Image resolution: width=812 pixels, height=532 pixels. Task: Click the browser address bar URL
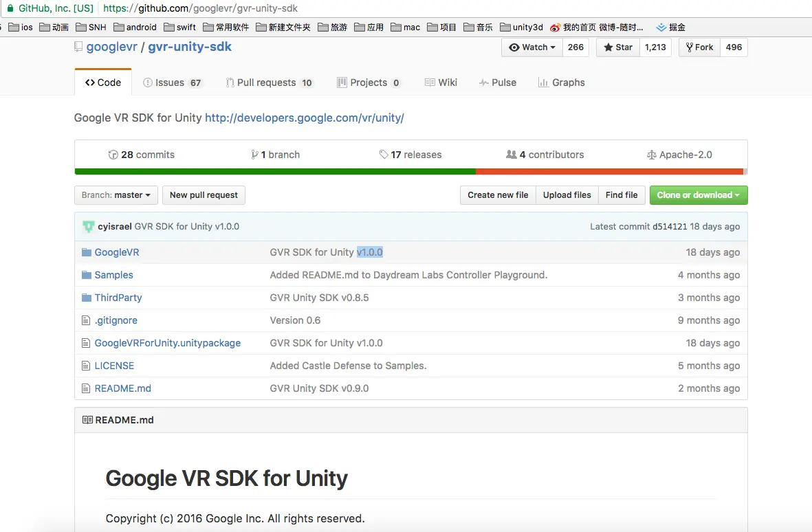[x=200, y=8]
